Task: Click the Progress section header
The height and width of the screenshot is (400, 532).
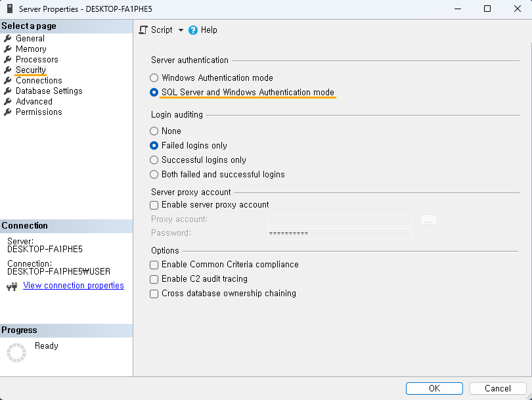Action: point(66,330)
